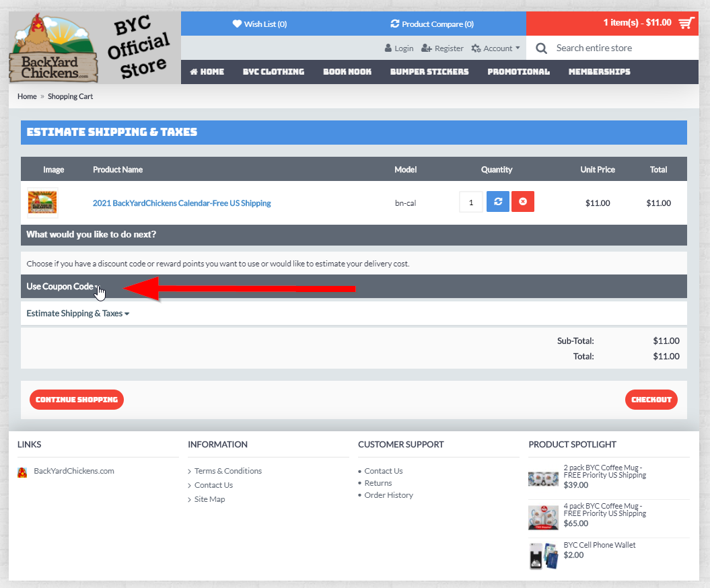Click the Login link
The height and width of the screenshot is (588, 710).
(399, 48)
